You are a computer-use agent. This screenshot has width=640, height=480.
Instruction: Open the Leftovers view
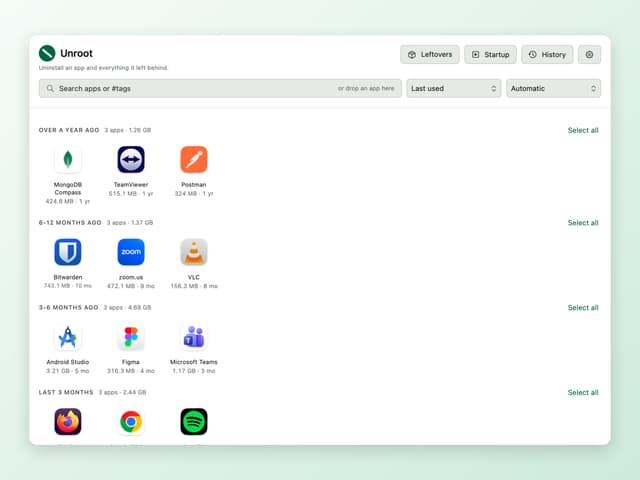(430, 54)
